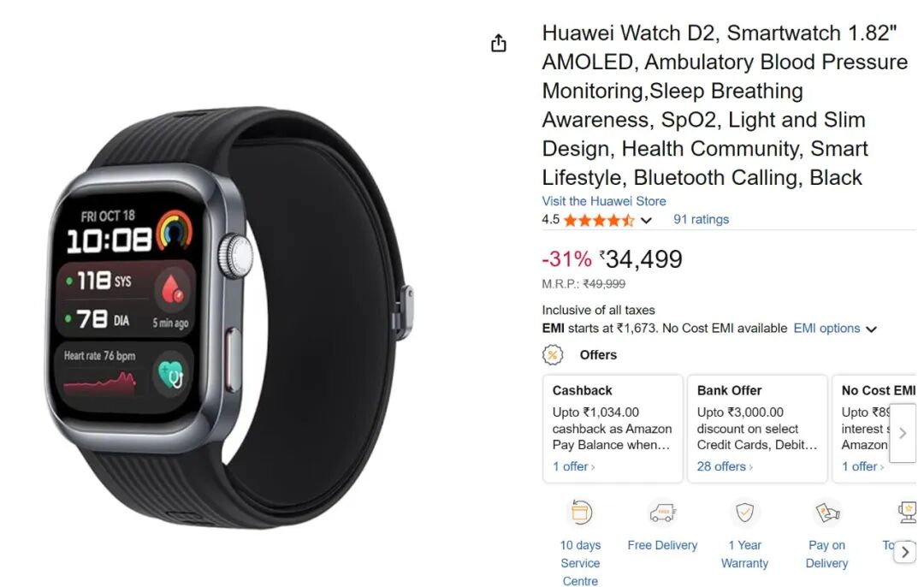Screen dimensions: 924x587
Task: Advance the service features row arrow
Action: [x=905, y=552]
